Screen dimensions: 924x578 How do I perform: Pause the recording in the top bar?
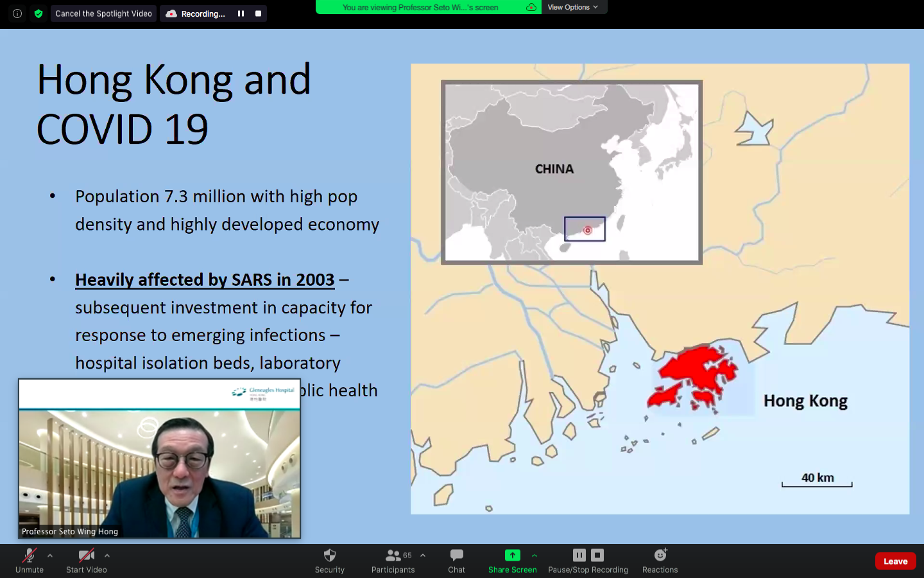coord(241,13)
